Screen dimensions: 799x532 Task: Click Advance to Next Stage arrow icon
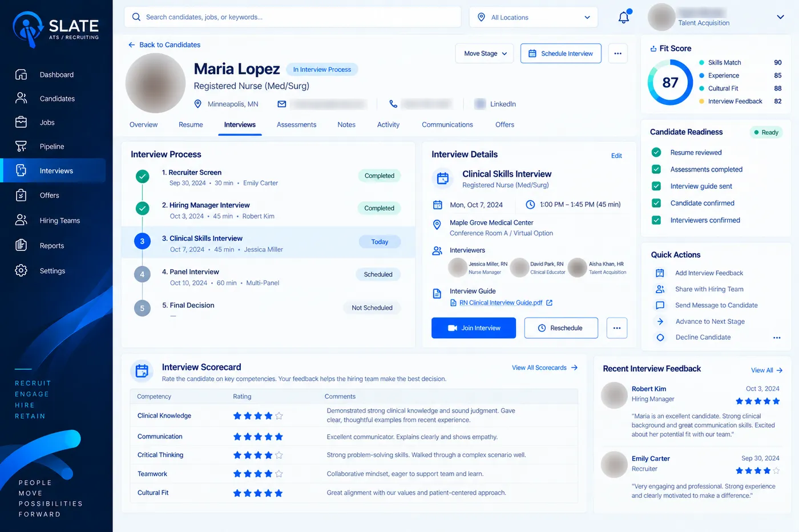point(660,322)
